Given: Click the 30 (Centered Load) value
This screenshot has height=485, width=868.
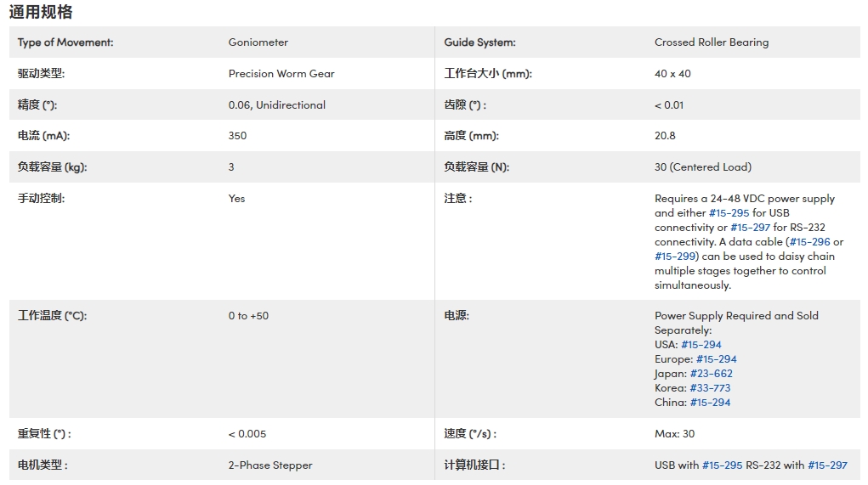Looking at the screenshot, I should click(702, 167).
